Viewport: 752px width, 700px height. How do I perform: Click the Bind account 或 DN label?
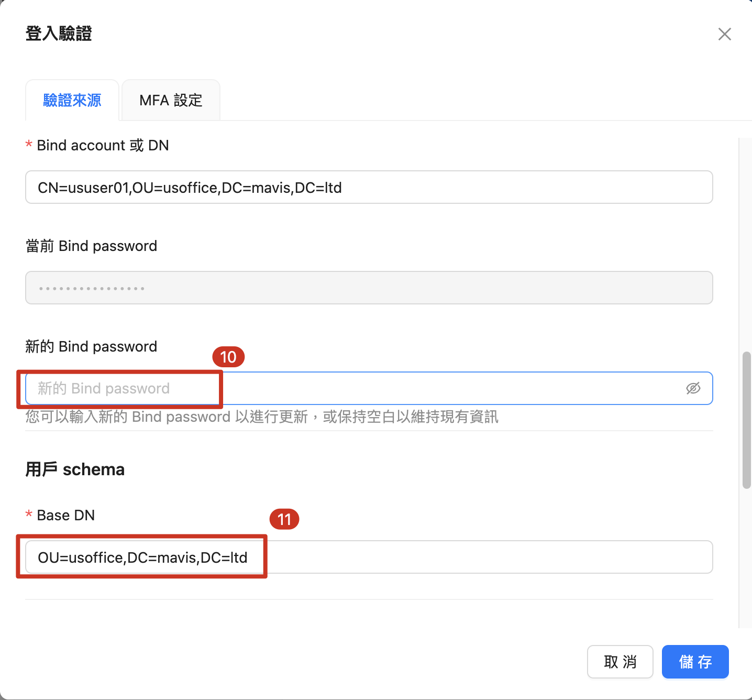pos(103,145)
